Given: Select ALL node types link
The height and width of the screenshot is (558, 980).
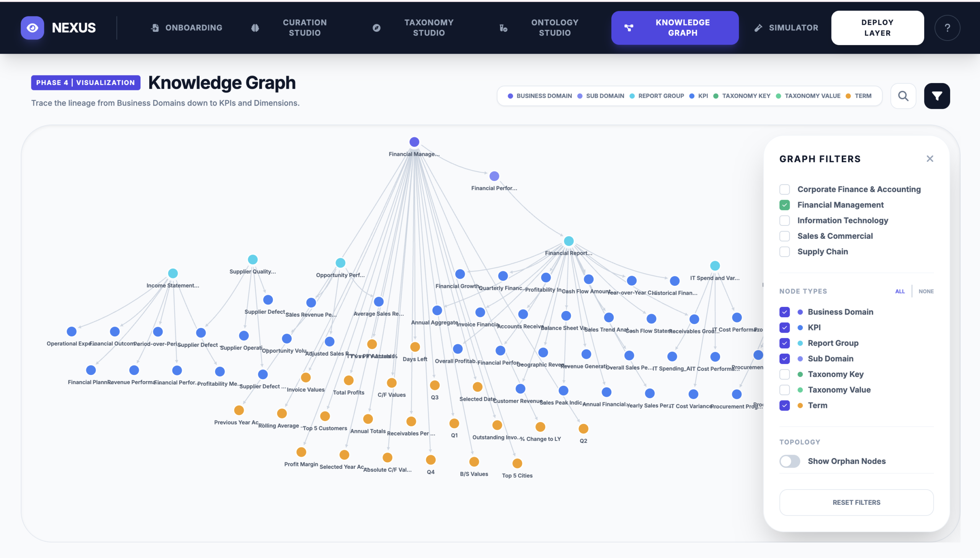Looking at the screenshot, I should pos(900,291).
